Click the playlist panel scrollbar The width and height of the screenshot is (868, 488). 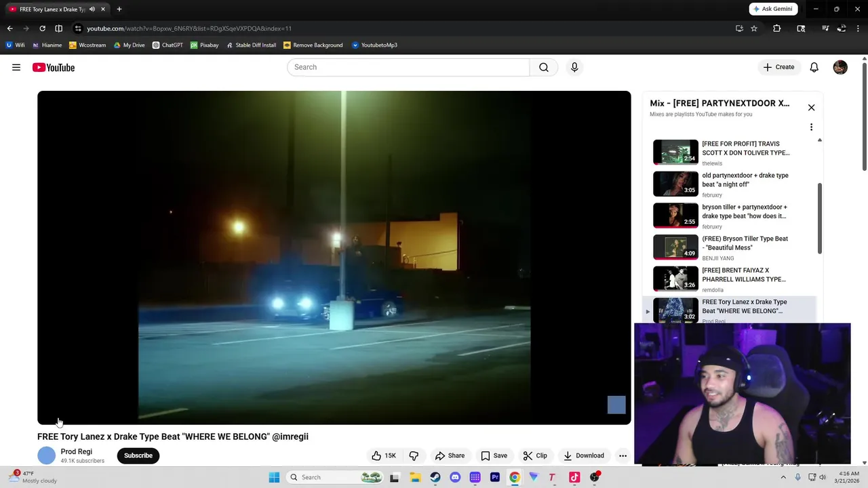pyautogui.click(x=819, y=218)
